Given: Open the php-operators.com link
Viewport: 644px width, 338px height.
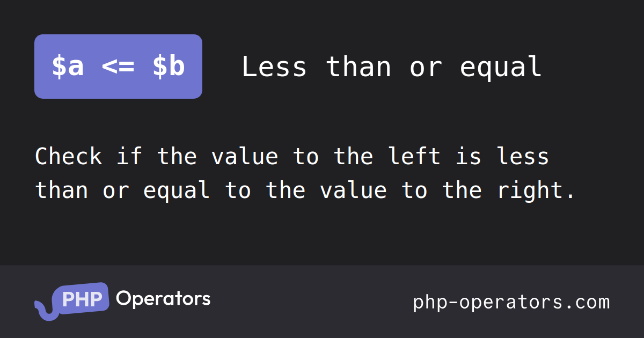Looking at the screenshot, I should pos(511,302).
